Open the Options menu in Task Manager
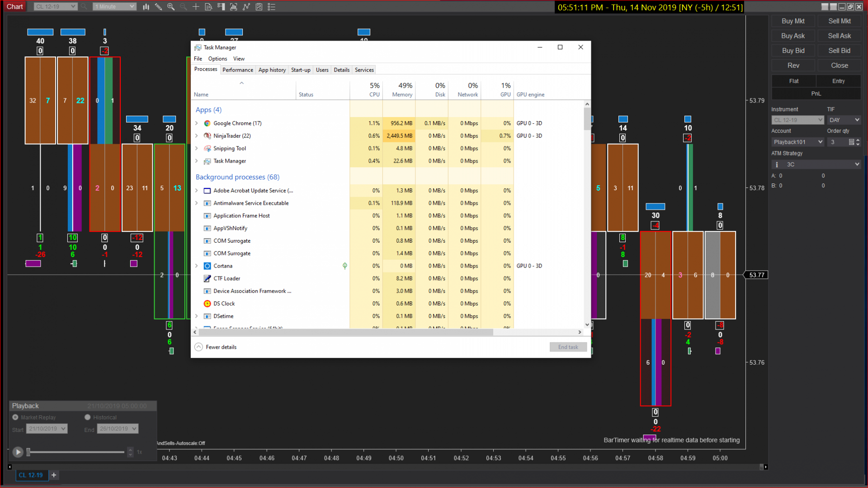The width and height of the screenshot is (868, 488). 217,59
